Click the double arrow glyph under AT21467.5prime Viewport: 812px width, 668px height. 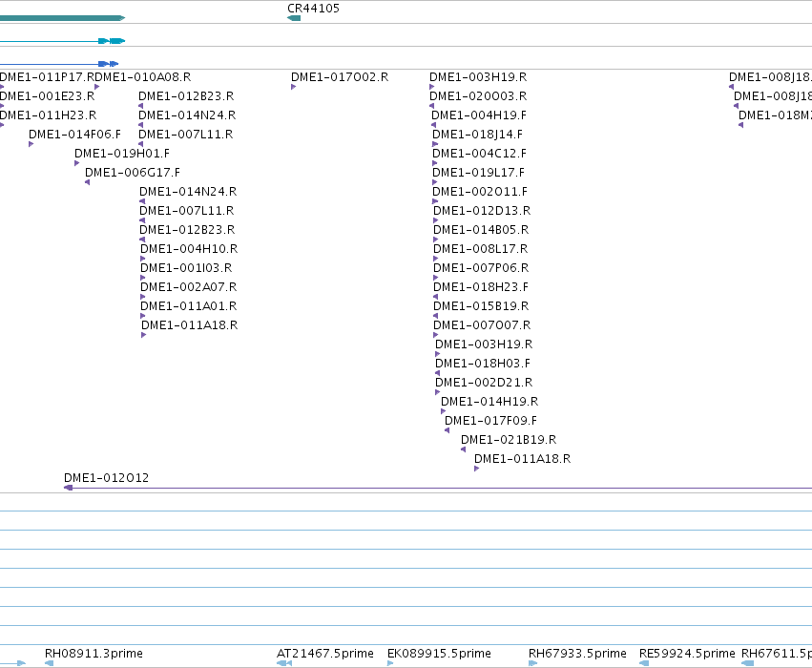284,663
